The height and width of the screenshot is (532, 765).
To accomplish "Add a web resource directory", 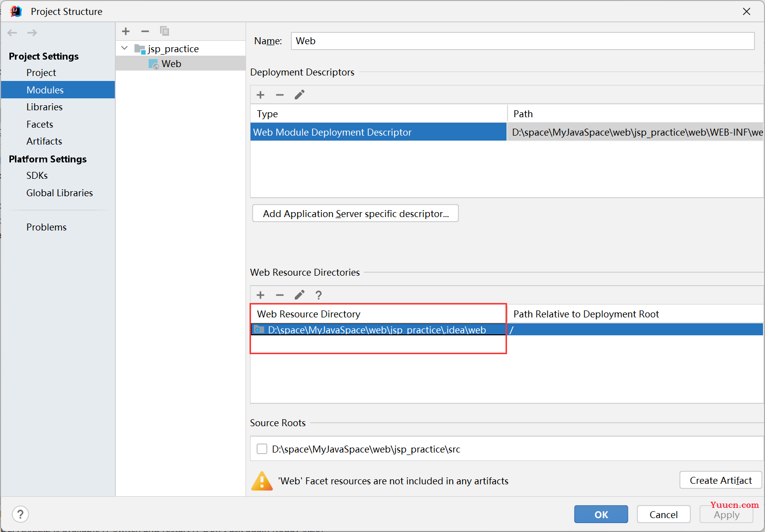I will click(260, 295).
